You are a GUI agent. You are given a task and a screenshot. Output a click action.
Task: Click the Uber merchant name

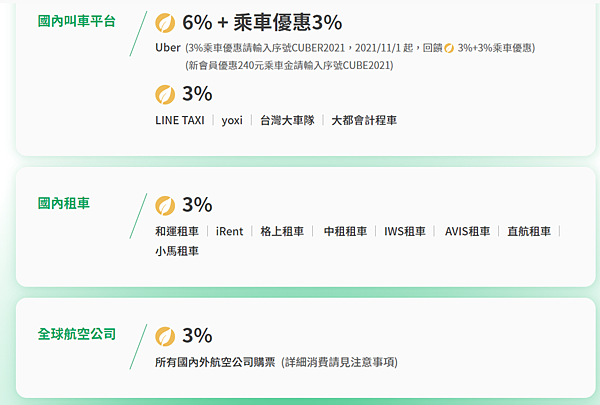click(x=168, y=48)
